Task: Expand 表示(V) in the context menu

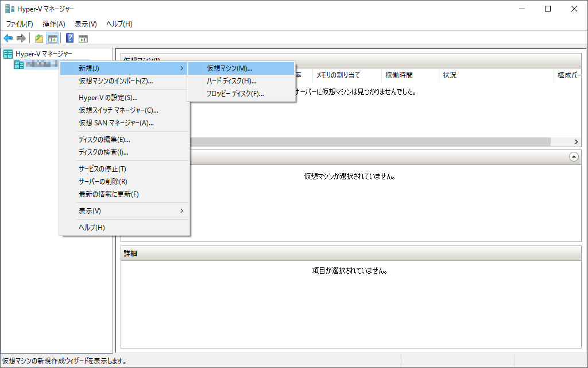Action: pos(124,211)
